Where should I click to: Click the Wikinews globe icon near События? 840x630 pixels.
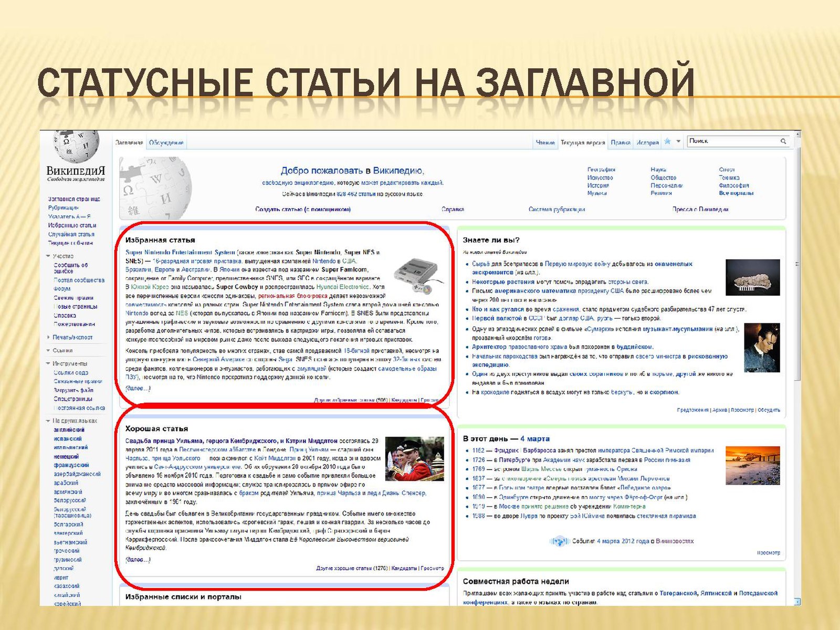coord(560,541)
